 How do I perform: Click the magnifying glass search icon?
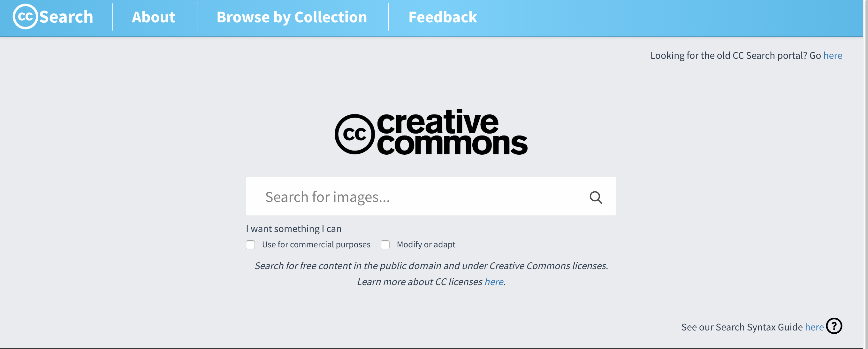(x=595, y=197)
